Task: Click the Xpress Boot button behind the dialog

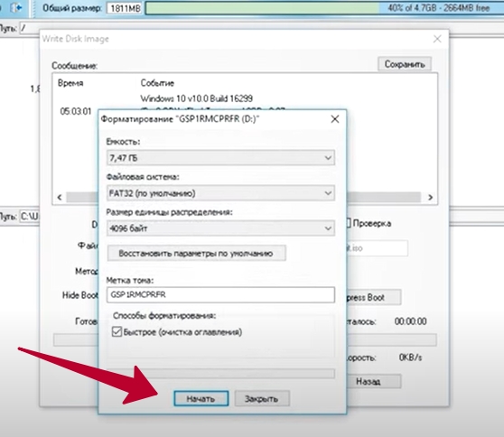Action: (x=374, y=298)
